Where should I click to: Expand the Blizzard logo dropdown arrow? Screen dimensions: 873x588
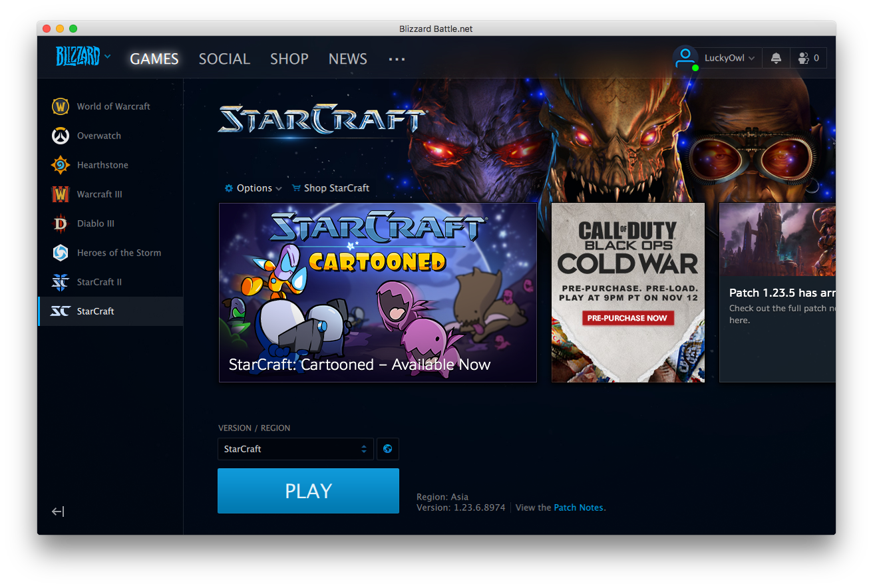(108, 57)
